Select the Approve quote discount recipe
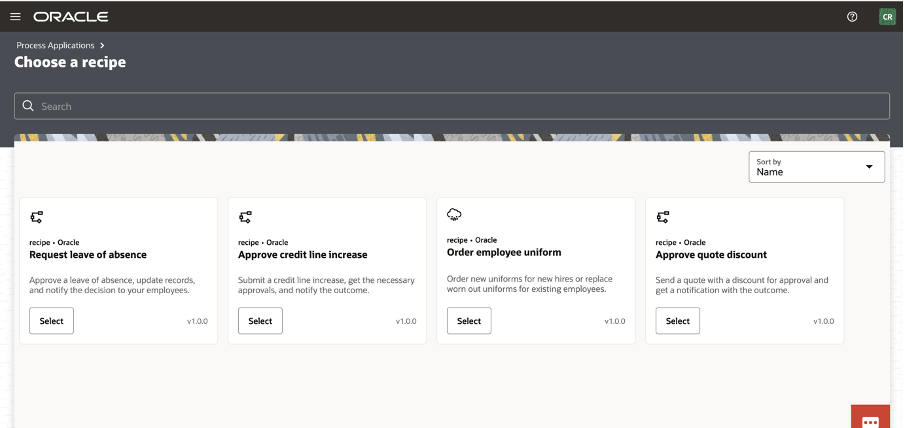 point(677,321)
